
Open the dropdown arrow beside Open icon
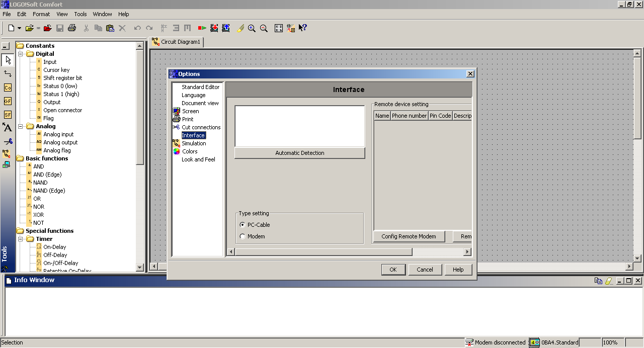point(38,28)
